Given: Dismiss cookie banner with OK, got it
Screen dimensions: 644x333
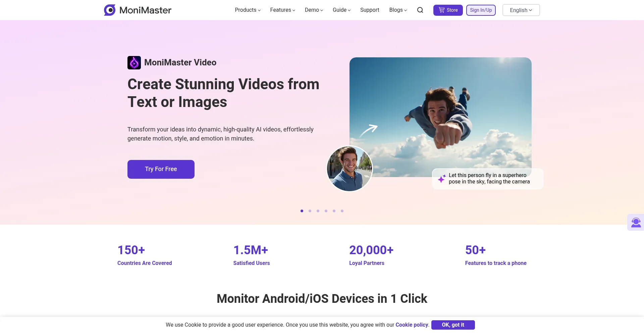Looking at the screenshot, I should (453, 325).
